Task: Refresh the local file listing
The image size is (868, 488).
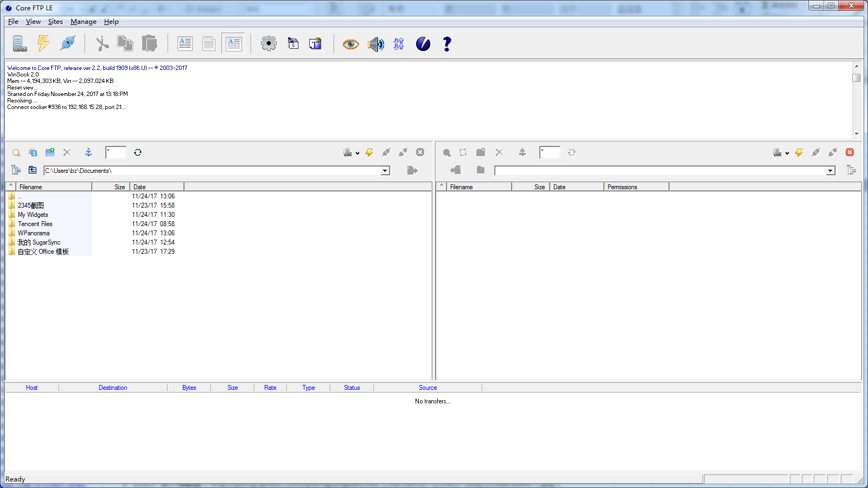Action: (138, 152)
